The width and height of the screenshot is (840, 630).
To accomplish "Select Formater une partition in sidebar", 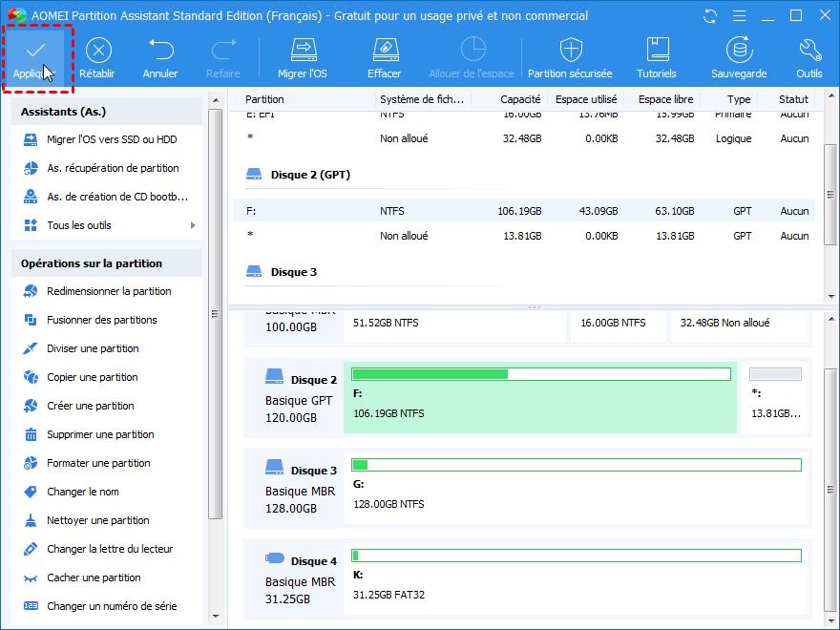I will pyautogui.click(x=98, y=463).
